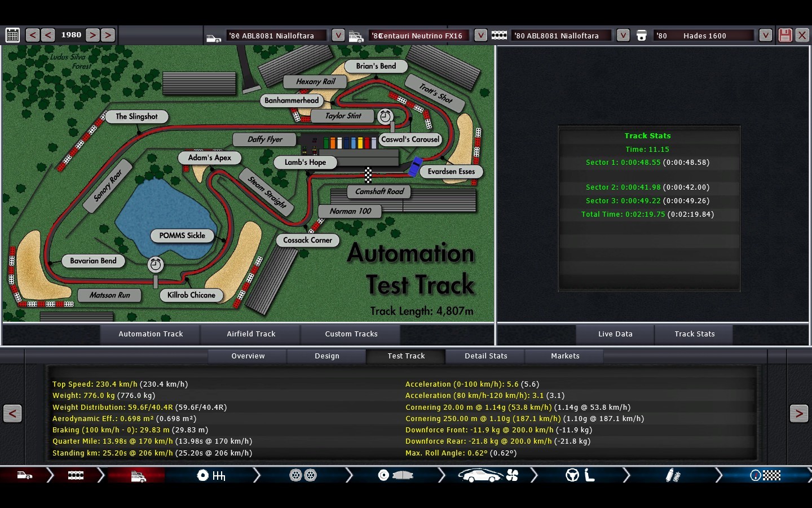Click the Bavarian Bend stopwatch sector marker
This screenshot has width=812, height=508.
156,264
